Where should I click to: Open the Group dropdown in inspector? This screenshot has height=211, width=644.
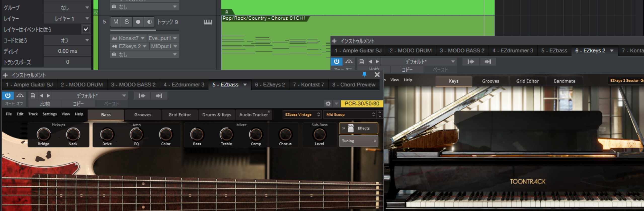click(67, 8)
